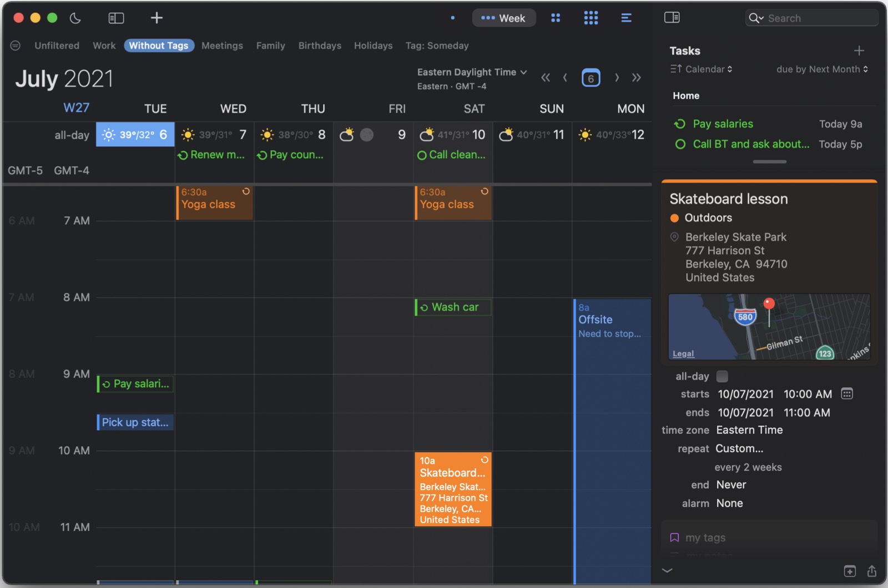Collapse inspector with bottom chevron
This screenshot has height=588, width=888.
point(667,570)
